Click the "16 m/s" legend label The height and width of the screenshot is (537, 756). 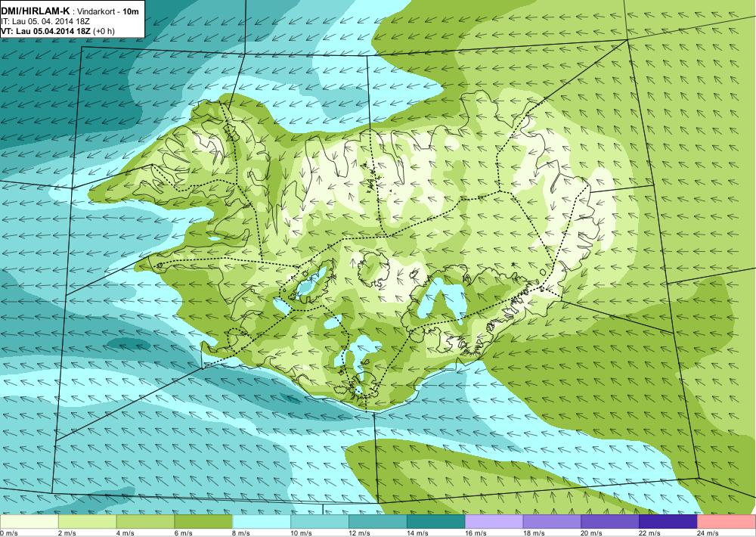(x=476, y=533)
